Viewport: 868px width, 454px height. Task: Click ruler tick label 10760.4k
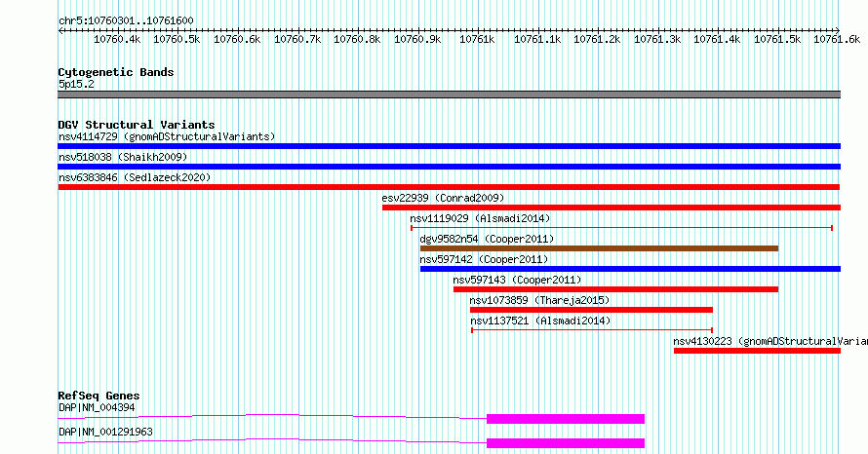coord(117,40)
